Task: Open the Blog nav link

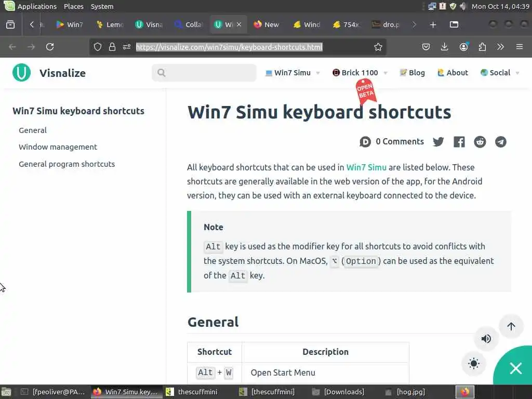Action: 412,73
